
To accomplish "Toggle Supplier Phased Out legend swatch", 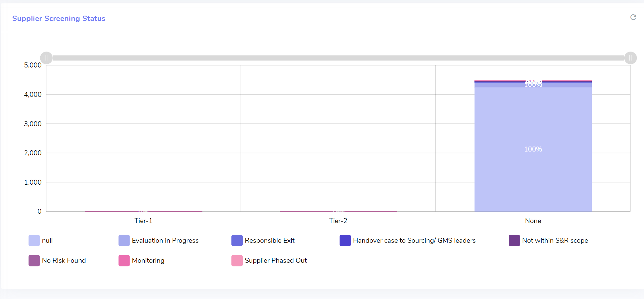I will point(237,261).
